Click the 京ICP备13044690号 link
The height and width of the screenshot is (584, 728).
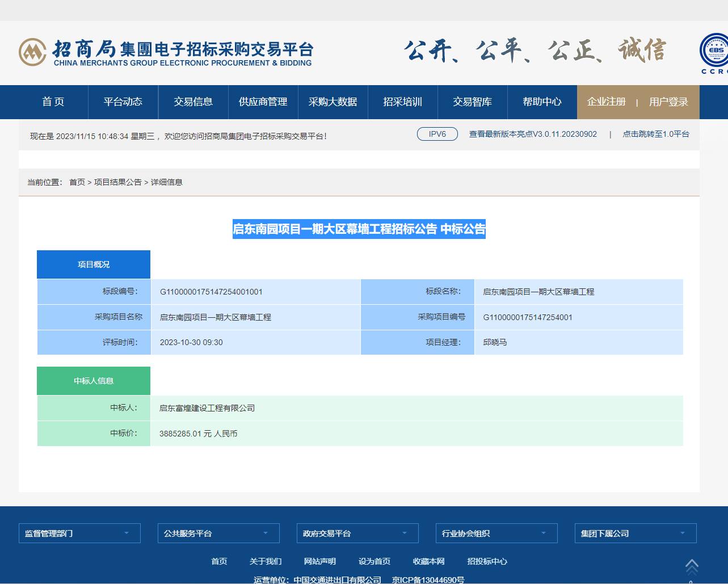pyautogui.click(x=428, y=580)
